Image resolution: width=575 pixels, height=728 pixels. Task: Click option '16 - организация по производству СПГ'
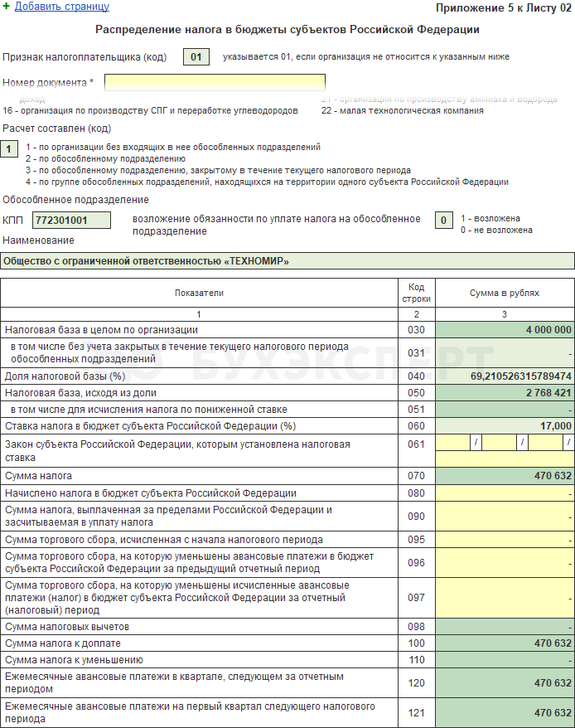150,110
